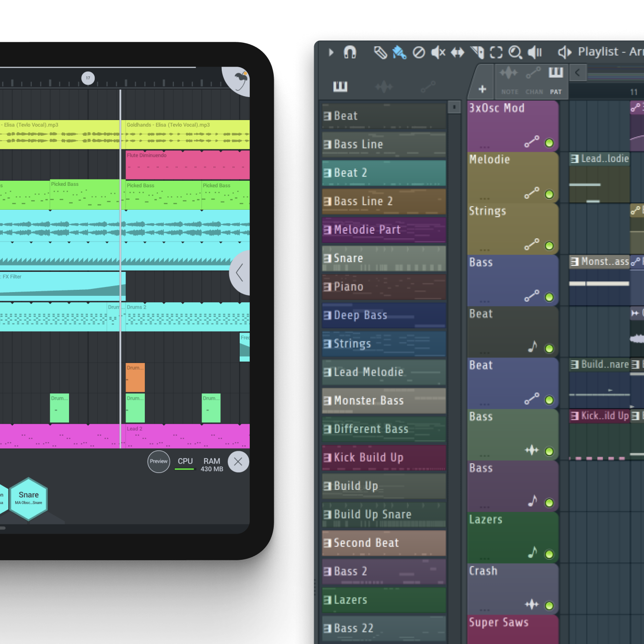Switch picker panel to audio waveform view
This screenshot has height=644, width=644.
384,86
